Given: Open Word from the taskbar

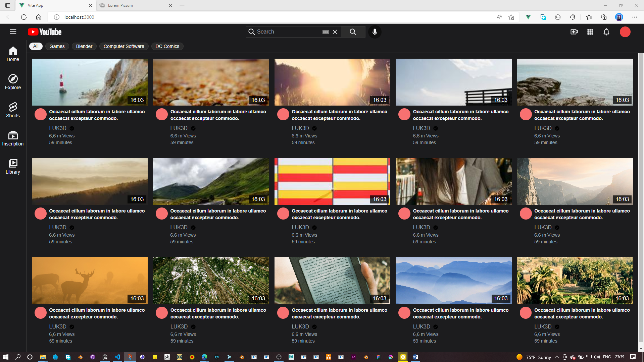Looking at the screenshot, I should point(415,357).
